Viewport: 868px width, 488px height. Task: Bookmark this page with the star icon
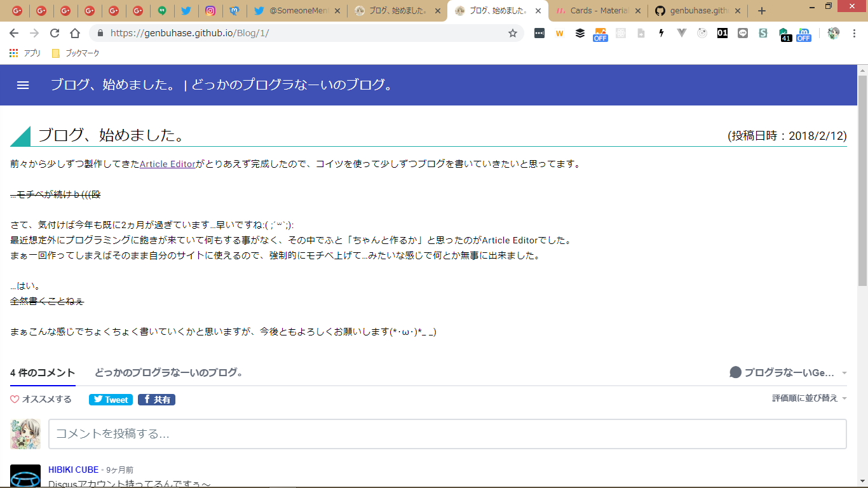click(513, 33)
